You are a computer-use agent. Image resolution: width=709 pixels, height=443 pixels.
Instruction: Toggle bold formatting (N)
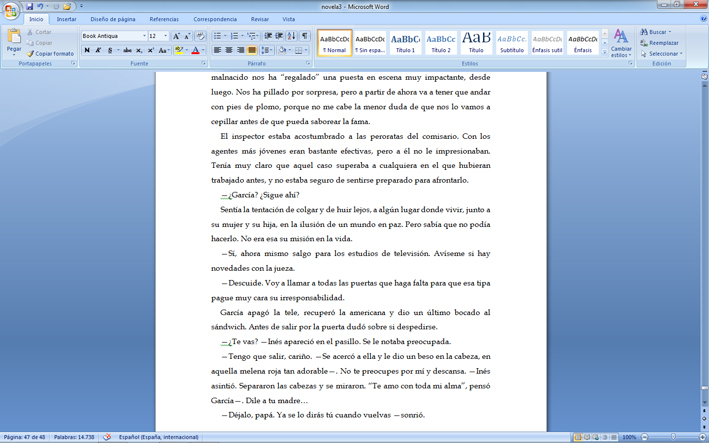coord(87,50)
